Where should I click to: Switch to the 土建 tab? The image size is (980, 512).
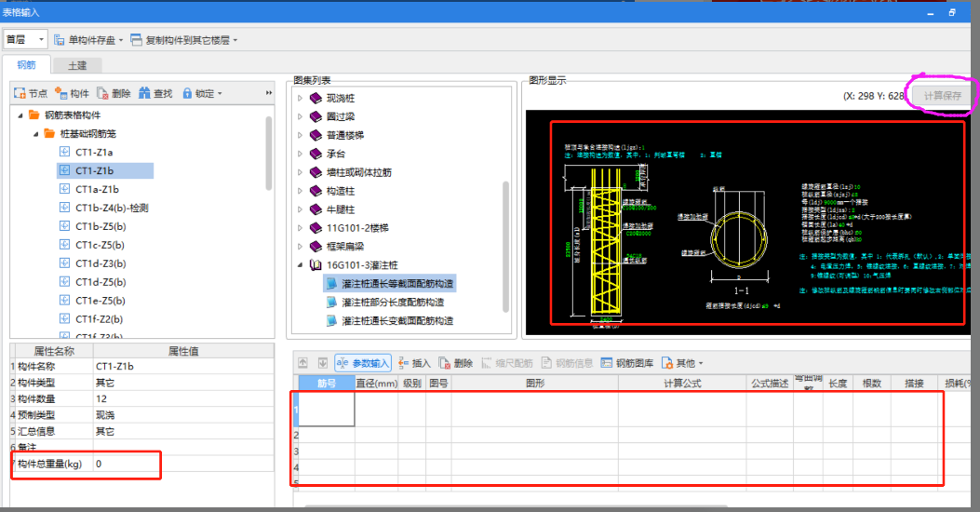click(x=77, y=66)
